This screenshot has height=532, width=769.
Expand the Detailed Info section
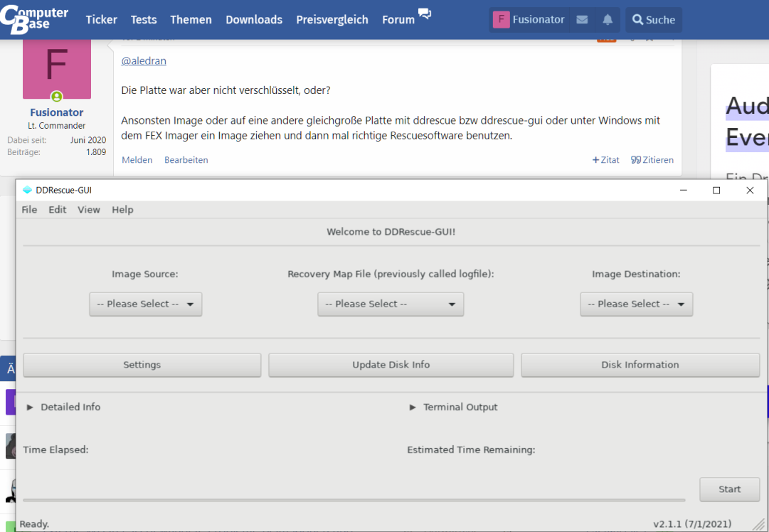click(x=64, y=407)
